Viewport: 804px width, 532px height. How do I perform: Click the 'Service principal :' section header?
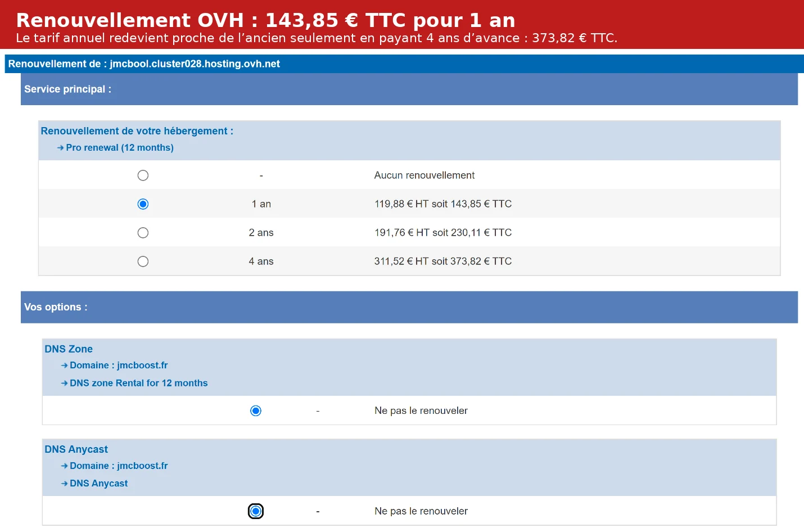409,89
